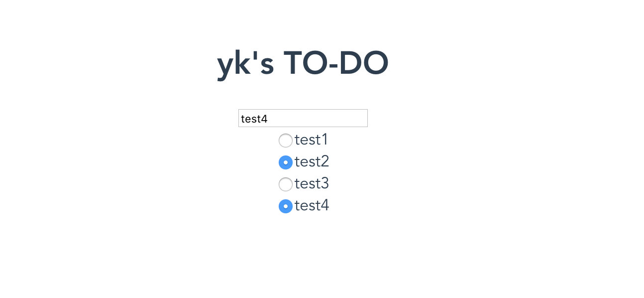The width and height of the screenshot is (644, 298).
Task: Mark the third to-do item complete
Action: coord(285,184)
